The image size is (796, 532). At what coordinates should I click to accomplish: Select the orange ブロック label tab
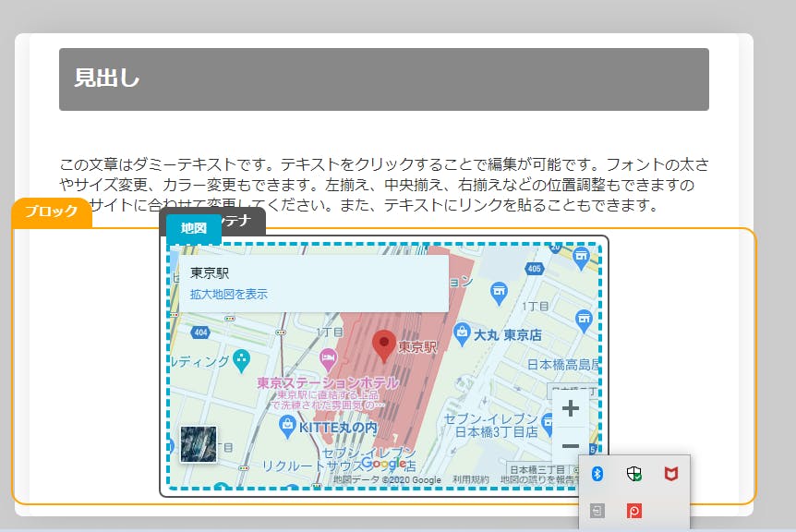click(52, 212)
